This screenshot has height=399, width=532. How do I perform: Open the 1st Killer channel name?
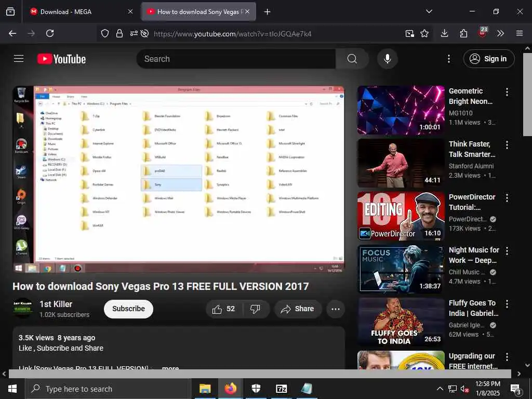(x=56, y=304)
